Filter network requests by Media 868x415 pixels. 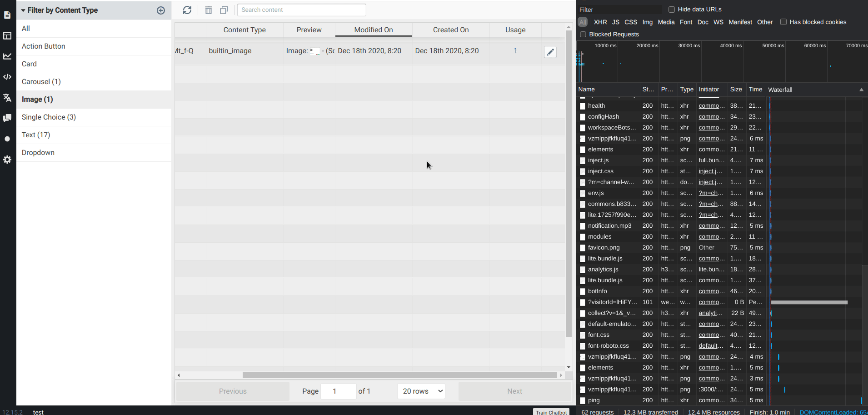pos(666,22)
